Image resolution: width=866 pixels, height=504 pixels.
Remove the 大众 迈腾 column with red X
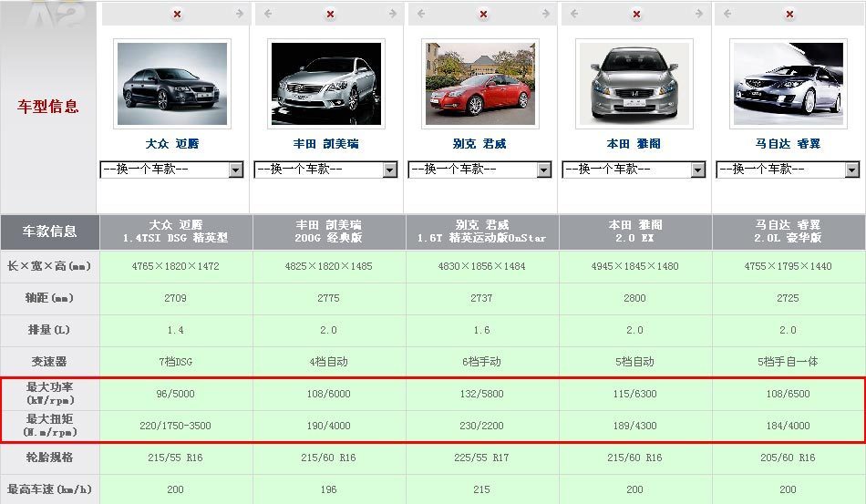pyautogui.click(x=176, y=15)
